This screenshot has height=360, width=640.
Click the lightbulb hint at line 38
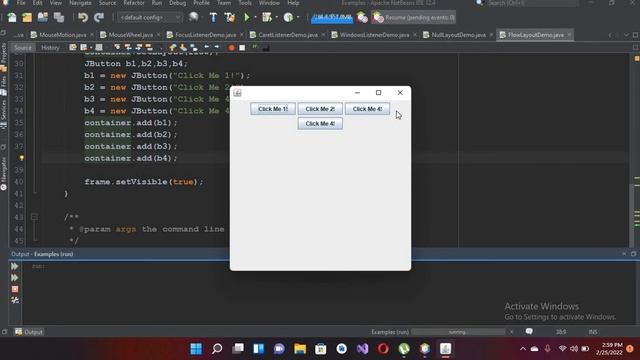[22, 158]
